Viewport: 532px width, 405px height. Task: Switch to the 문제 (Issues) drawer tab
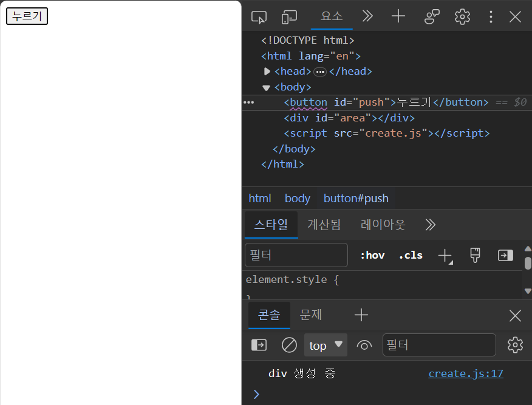tap(310, 315)
